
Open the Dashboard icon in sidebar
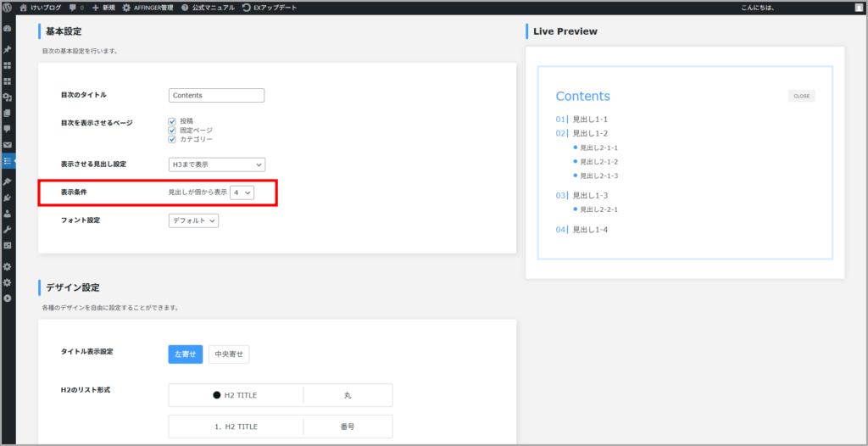click(8, 28)
